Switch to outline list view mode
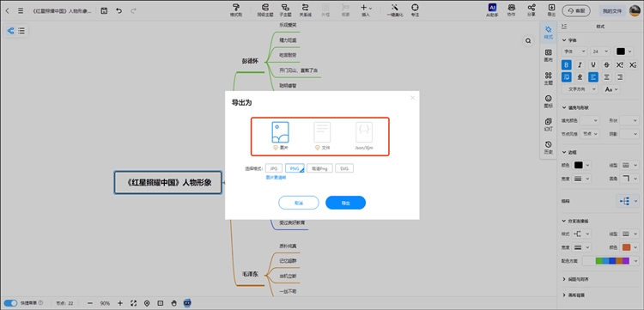 21,30
